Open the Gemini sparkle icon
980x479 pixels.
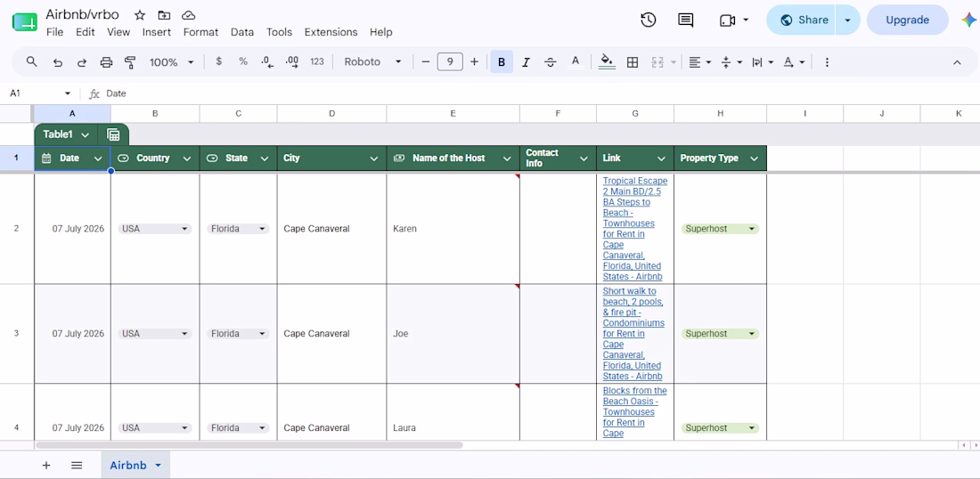pos(968,20)
